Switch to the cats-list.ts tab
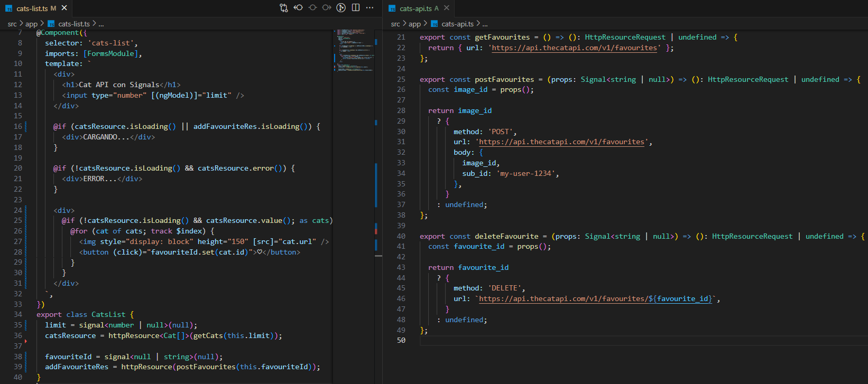Screen dimensions: 868x384 click(x=32, y=8)
